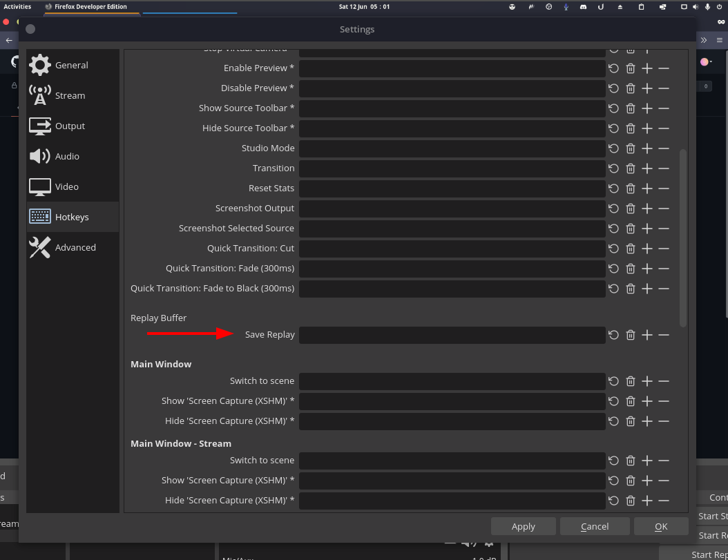Remove binding for Hide Source Toolbar
This screenshot has width=728, height=560.
tap(664, 128)
